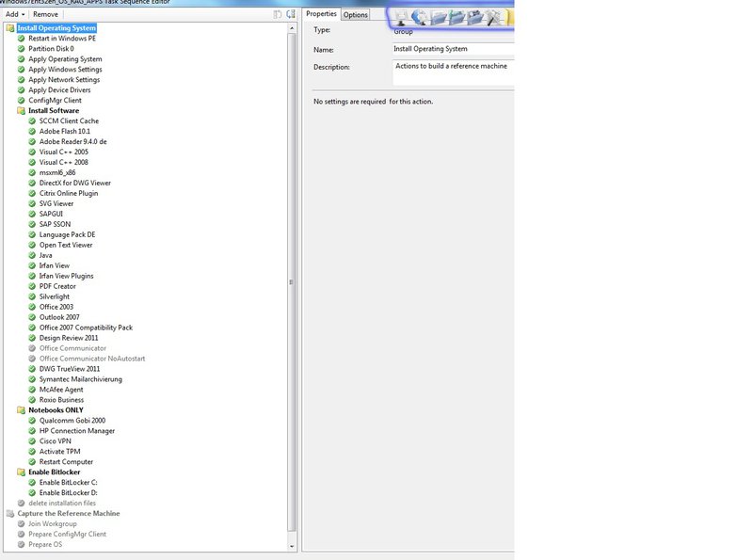Screen dimensions: 753x560
Task: Select the Activate TPM step
Action: click(x=60, y=452)
